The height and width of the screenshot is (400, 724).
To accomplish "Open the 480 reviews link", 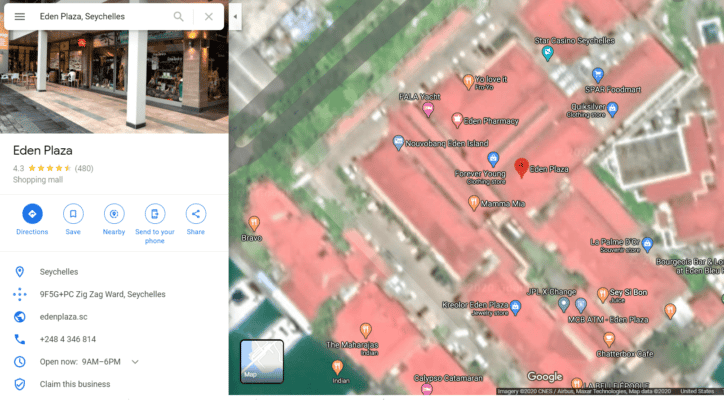I will 84,169.
